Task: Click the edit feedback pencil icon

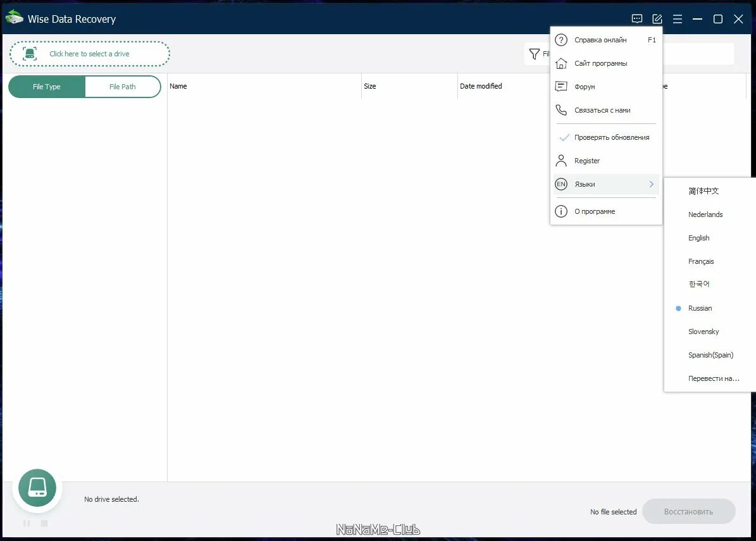Action: [657, 18]
